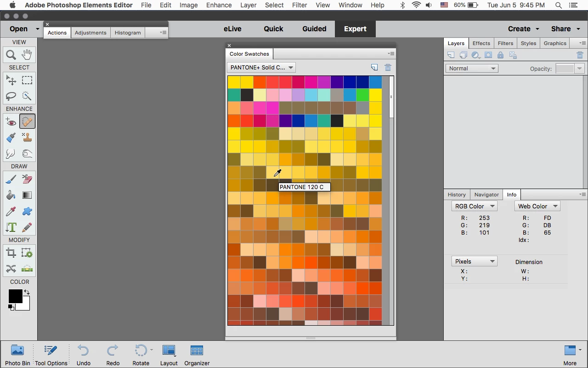The width and height of the screenshot is (588, 368).
Task: Open the Web Color mode dropdown
Action: [x=537, y=206]
